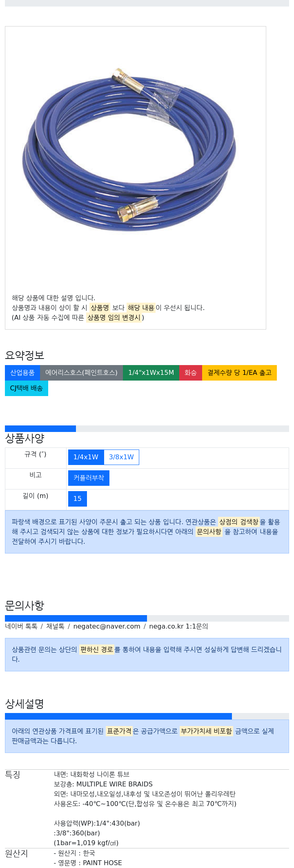
Task: Click the highlighted 상점의 검색창 text
Action: [x=239, y=522]
